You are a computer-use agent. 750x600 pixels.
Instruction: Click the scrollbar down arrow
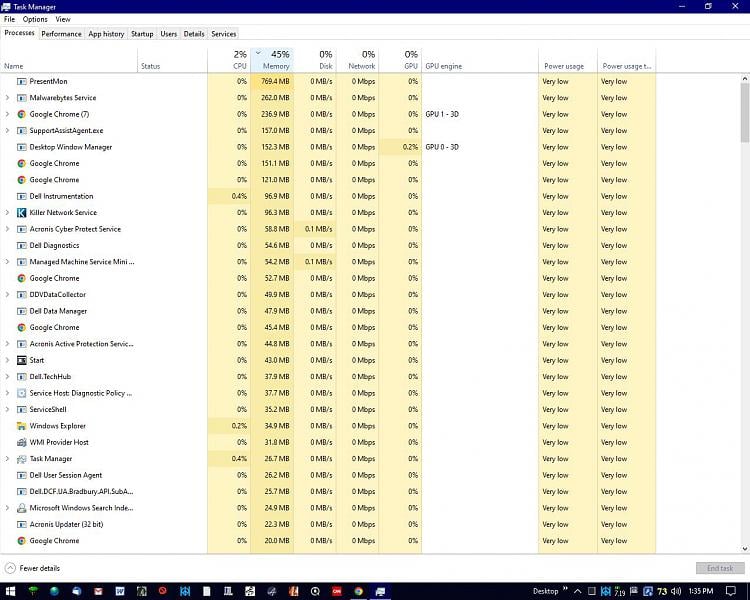(x=745, y=549)
